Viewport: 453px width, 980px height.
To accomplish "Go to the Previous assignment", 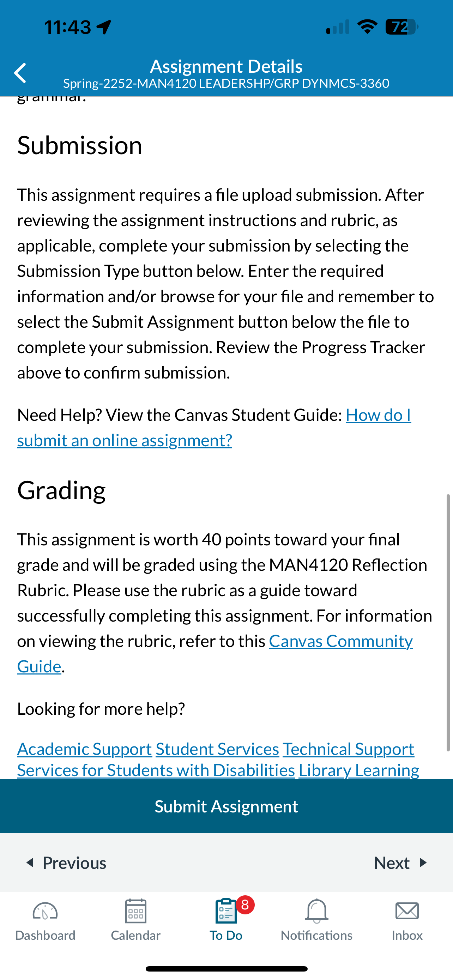I will (66, 863).
